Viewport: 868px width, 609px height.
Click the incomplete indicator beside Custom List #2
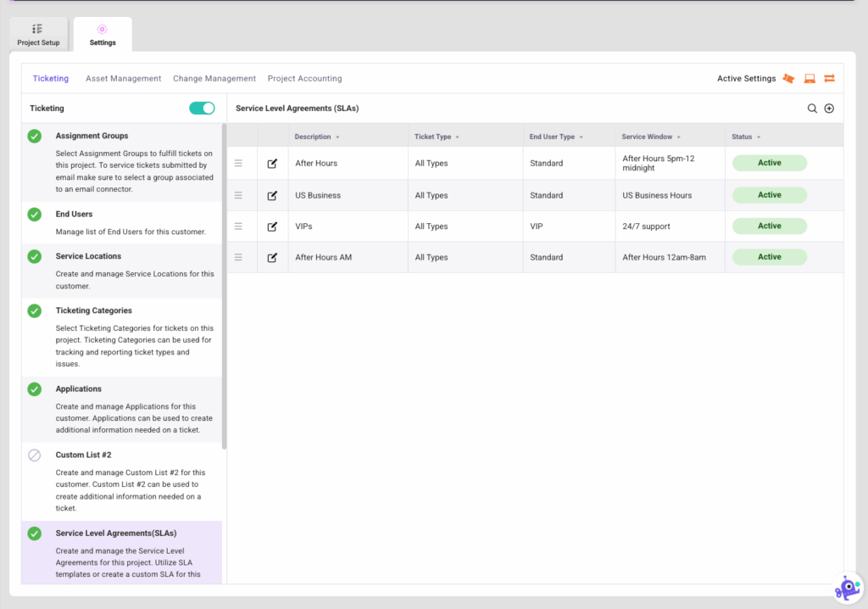coord(34,455)
